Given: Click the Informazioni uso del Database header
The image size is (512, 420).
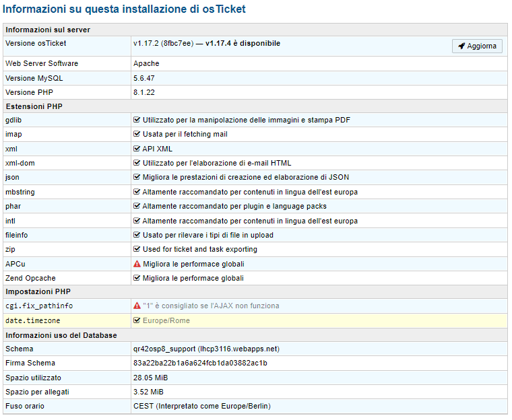Looking at the screenshot, I should [x=61, y=335].
